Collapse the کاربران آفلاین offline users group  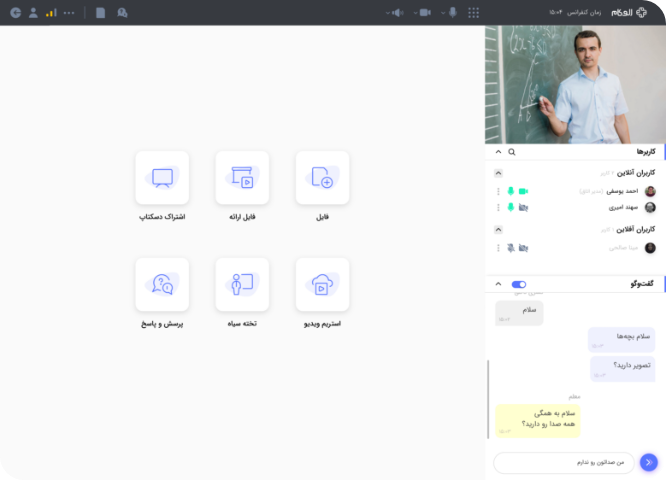498,230
